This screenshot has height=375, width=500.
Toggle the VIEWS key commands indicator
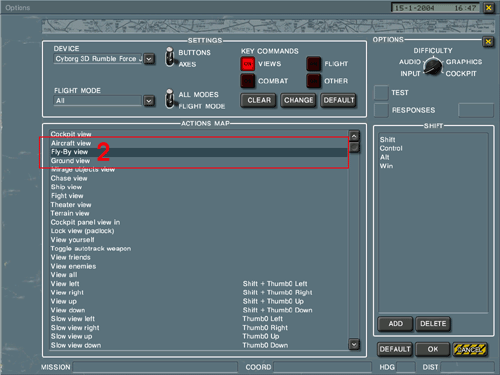coord(248,64)
